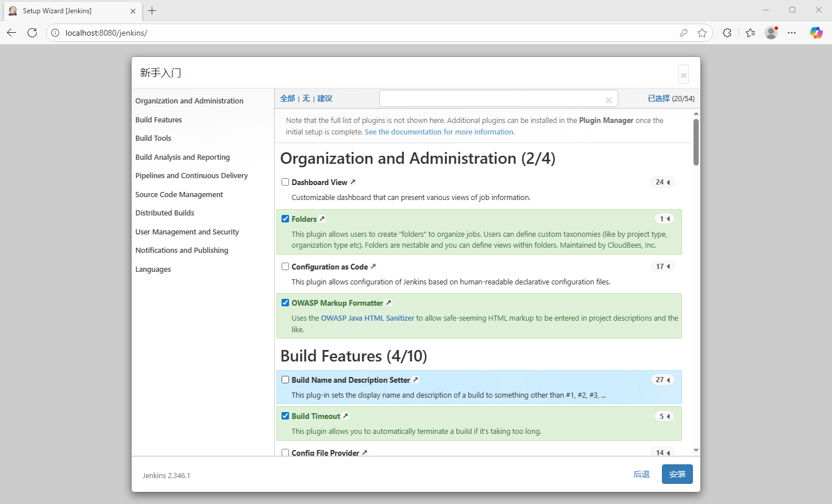The width and height of the screenshot is (832, 504).
Task: Open a new browser tab
Action: (152, 11)
